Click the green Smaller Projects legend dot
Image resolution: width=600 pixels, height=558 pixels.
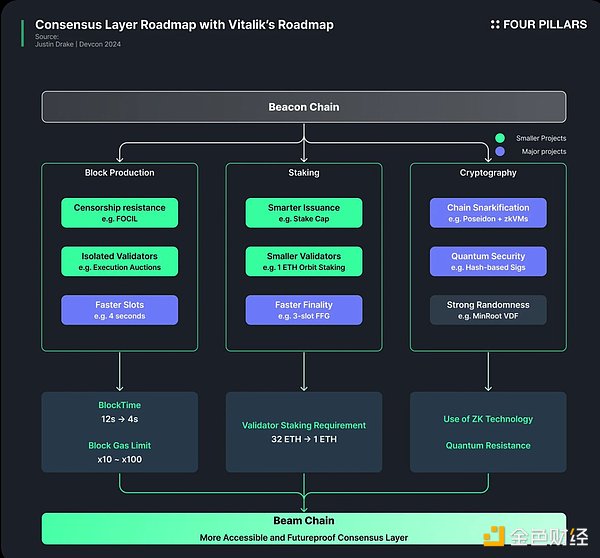pos(498,139)
